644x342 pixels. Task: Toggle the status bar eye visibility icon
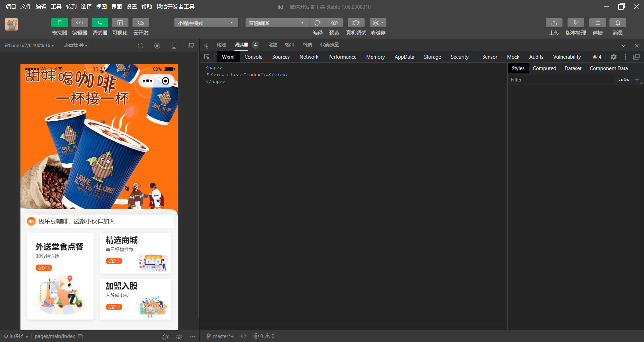(179, 336)
